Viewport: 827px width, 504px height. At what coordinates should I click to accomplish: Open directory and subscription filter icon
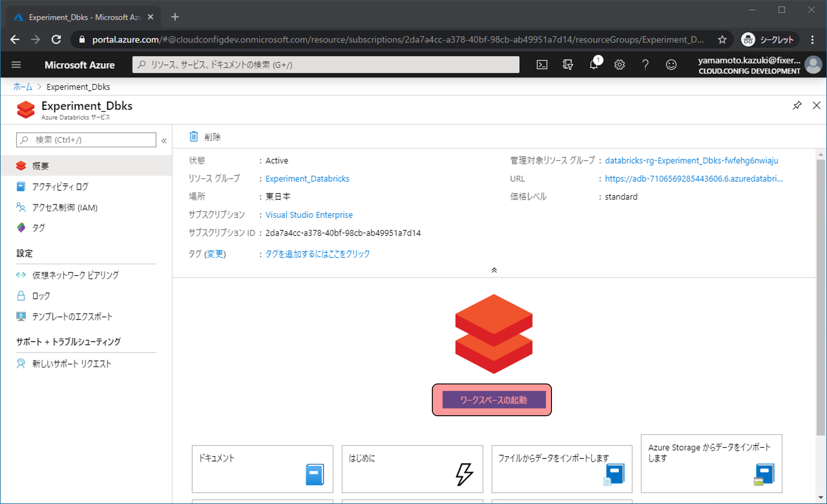[568, 65]
